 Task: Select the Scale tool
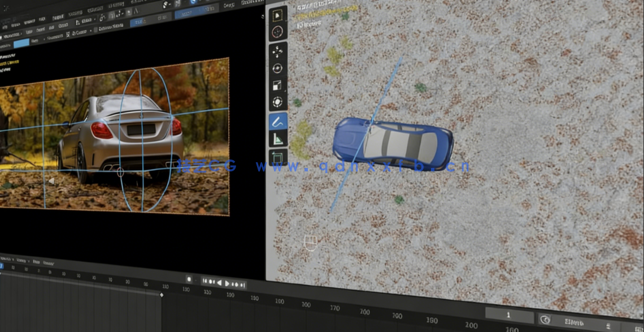(x=277, y=85)
